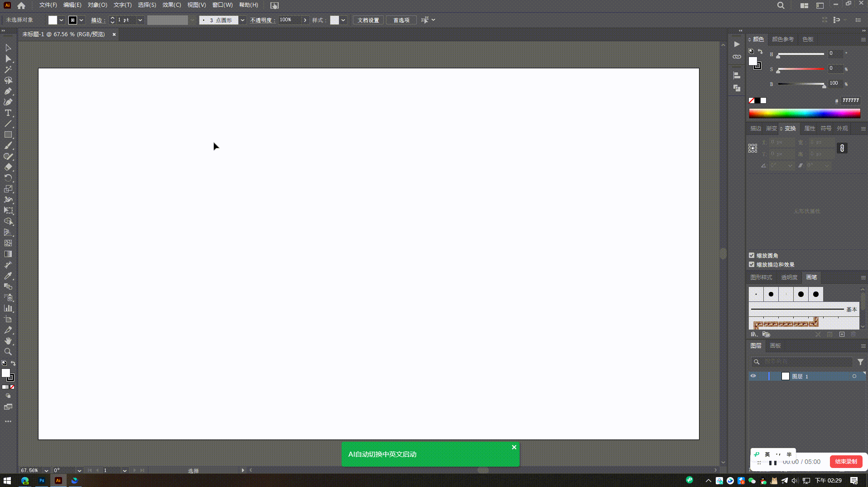Toggle constrain width and height proportions
The image size is (868, 487).
842,148
